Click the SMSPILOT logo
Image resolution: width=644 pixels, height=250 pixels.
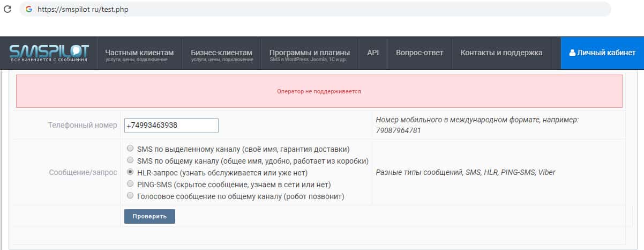(49, 53)
